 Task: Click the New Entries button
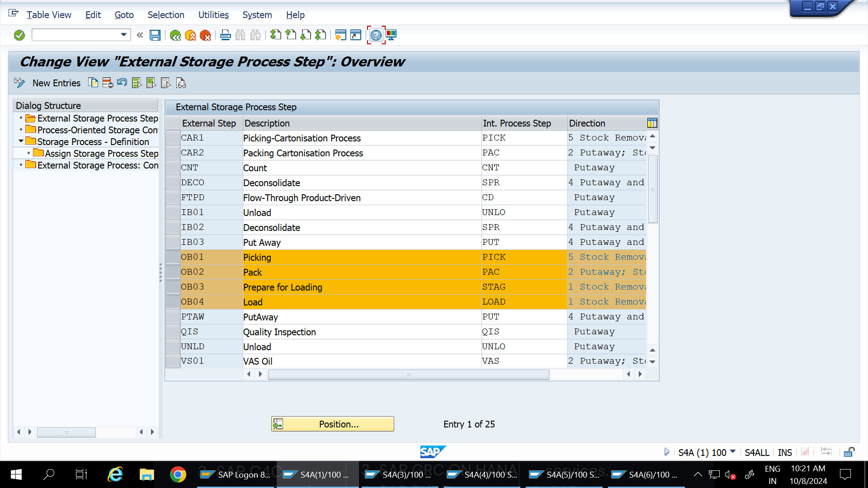pyautogui.click(x=56, y=83)
